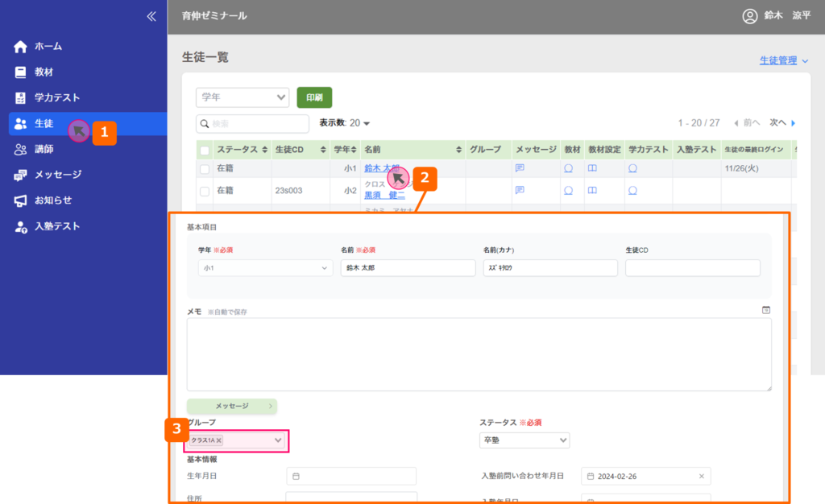Check the first 在籍 row checkbox
Image resolution: width=825 pixels, height=504 pixels.
205,168
